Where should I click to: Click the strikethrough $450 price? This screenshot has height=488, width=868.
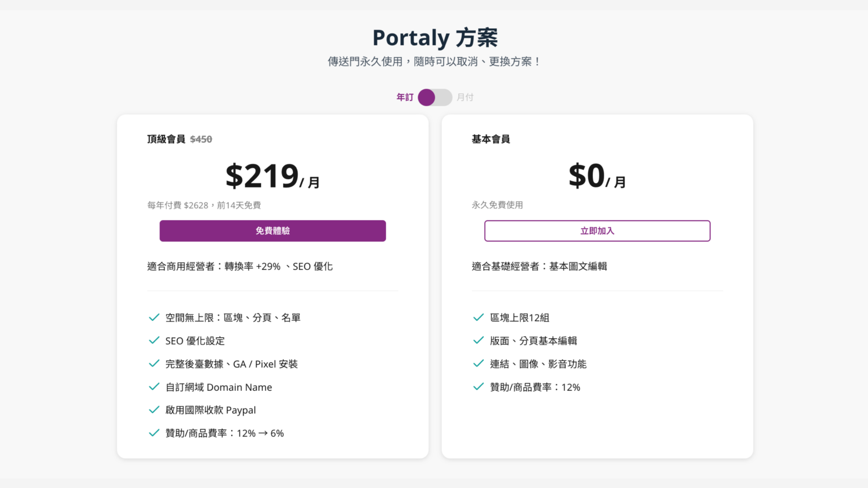(201, 139)
